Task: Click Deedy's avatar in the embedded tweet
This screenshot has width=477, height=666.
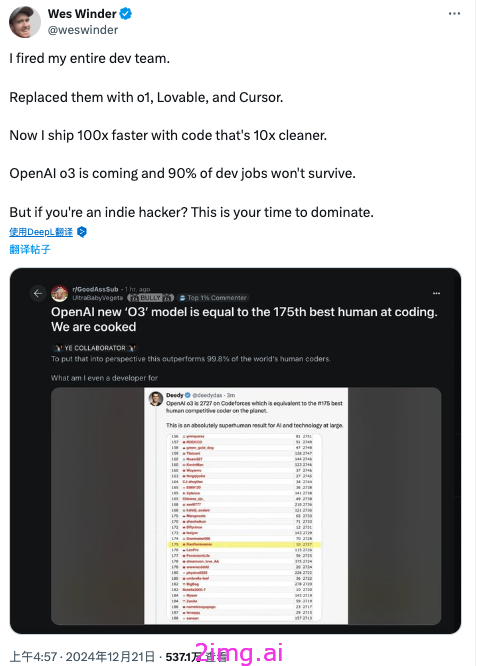Action: tap(155, 399)
